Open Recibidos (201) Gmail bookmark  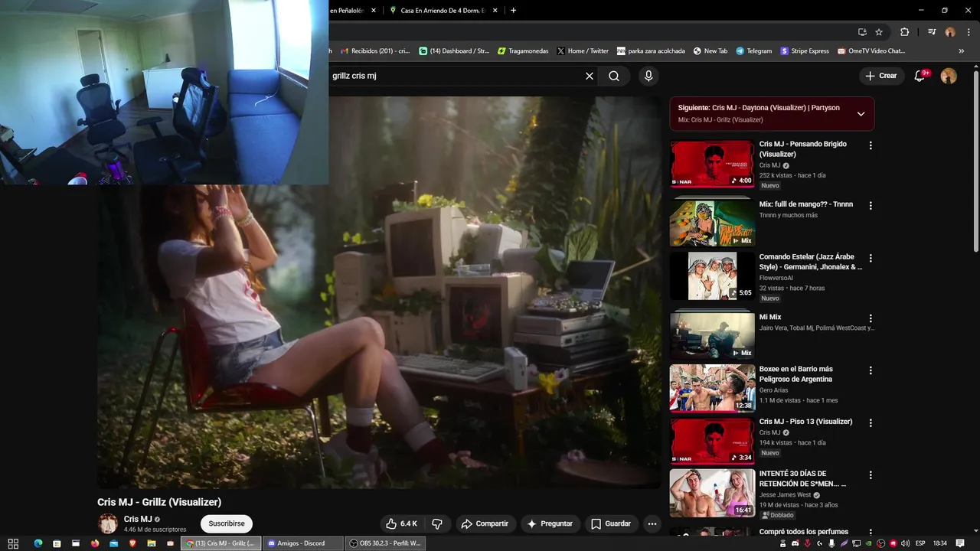[x=375, y=51]
